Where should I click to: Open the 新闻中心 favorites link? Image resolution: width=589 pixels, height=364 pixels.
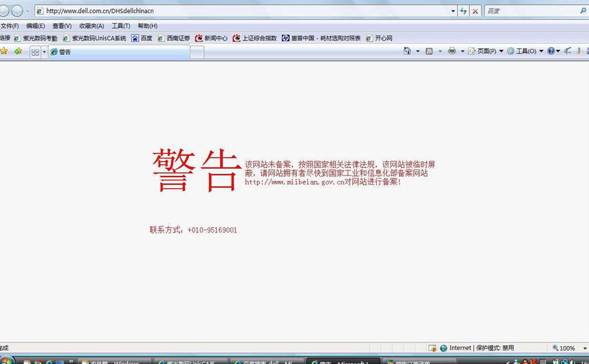[212, 38]
